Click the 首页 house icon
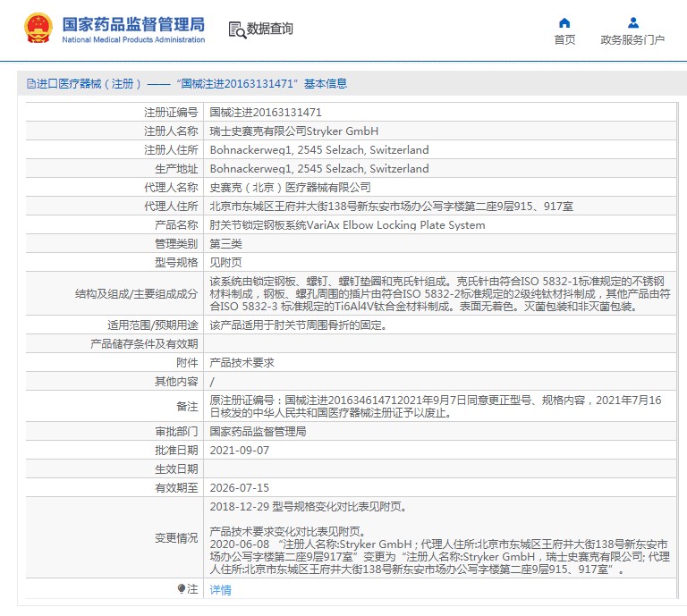This screenshot has height=616, width=687. click(564, 22)
